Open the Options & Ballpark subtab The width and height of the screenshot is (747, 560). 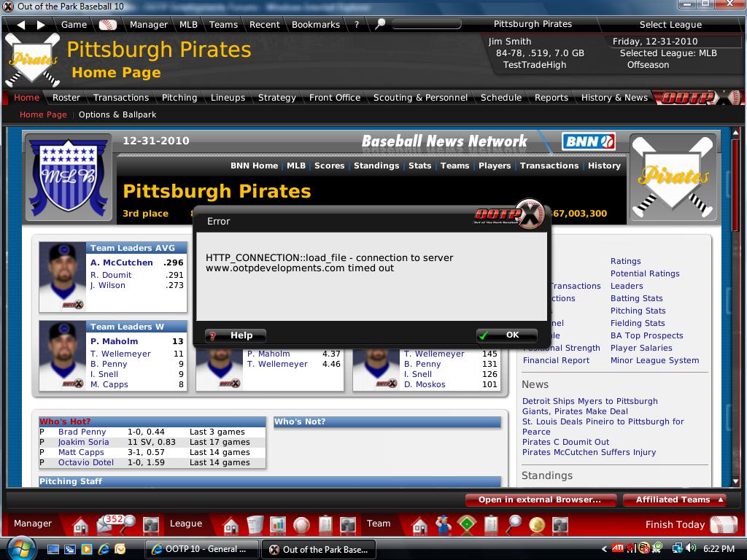(117, 114)
